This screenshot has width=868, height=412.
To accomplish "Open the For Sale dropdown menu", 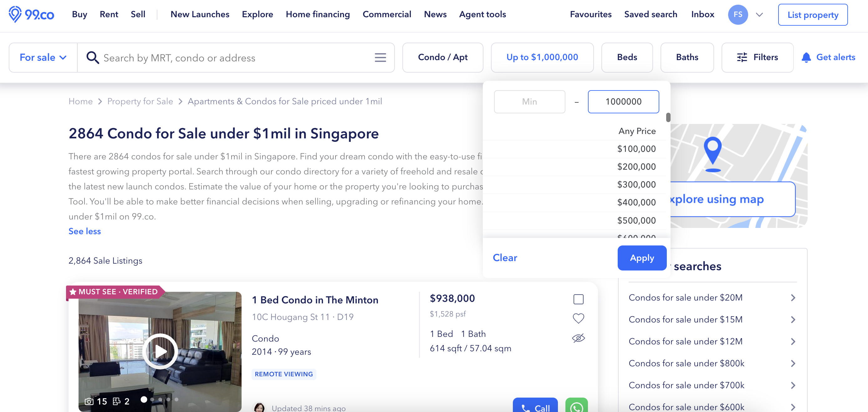I will click(x=42, y=58).
